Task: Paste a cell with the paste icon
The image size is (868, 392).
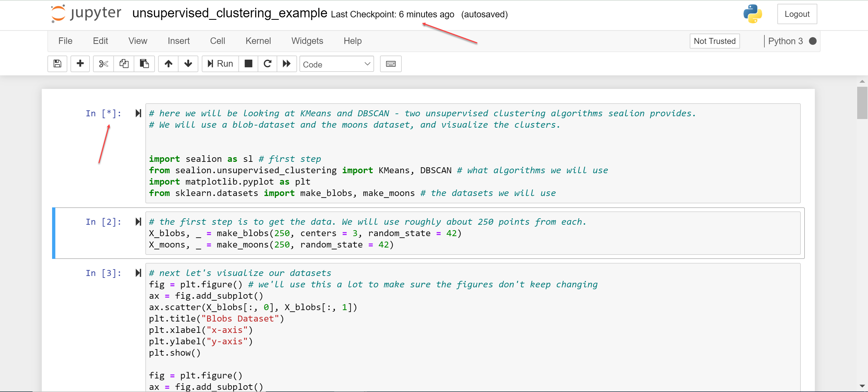Action: [x=144, y=64]
